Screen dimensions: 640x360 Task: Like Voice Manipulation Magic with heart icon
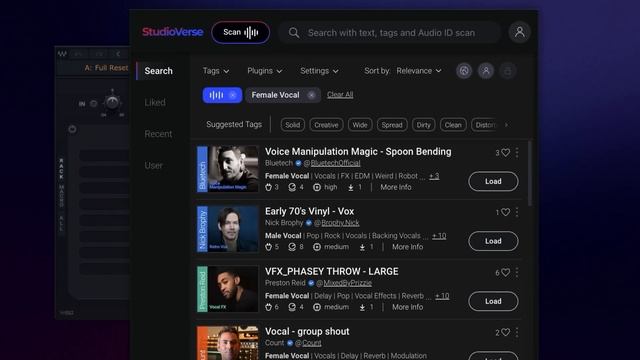tap(506, 153)
